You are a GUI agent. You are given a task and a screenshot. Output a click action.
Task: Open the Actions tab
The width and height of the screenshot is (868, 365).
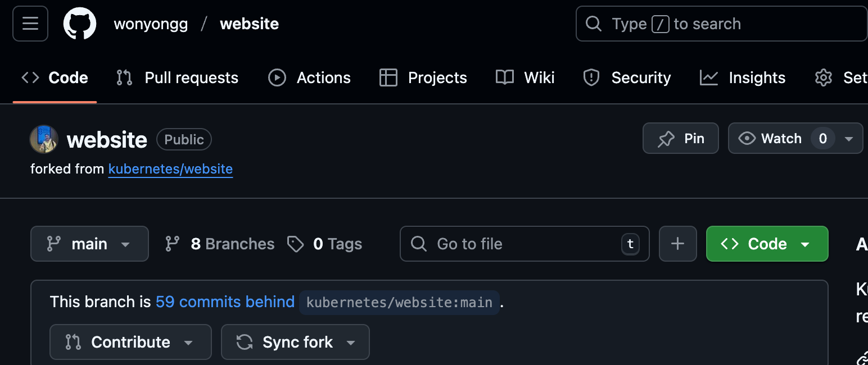click(309, 77)
